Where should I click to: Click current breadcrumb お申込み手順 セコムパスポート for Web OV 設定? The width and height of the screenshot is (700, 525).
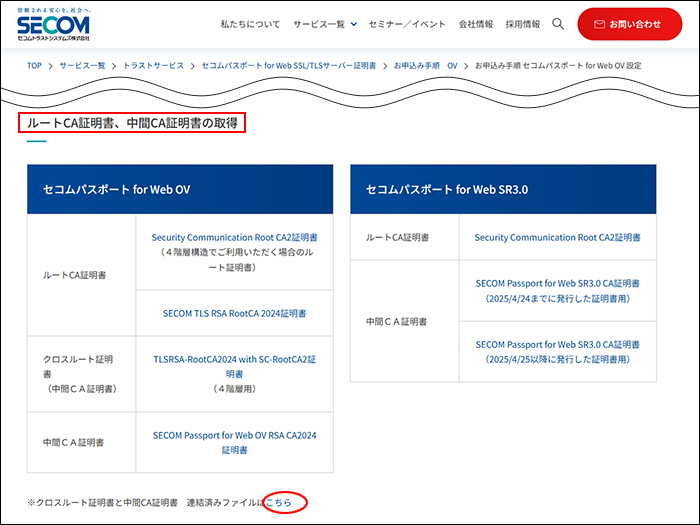pos(558,66)
